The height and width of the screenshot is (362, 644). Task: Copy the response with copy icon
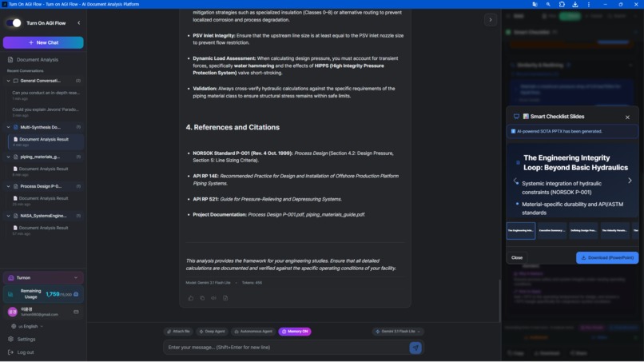click(x=202, y=298)
